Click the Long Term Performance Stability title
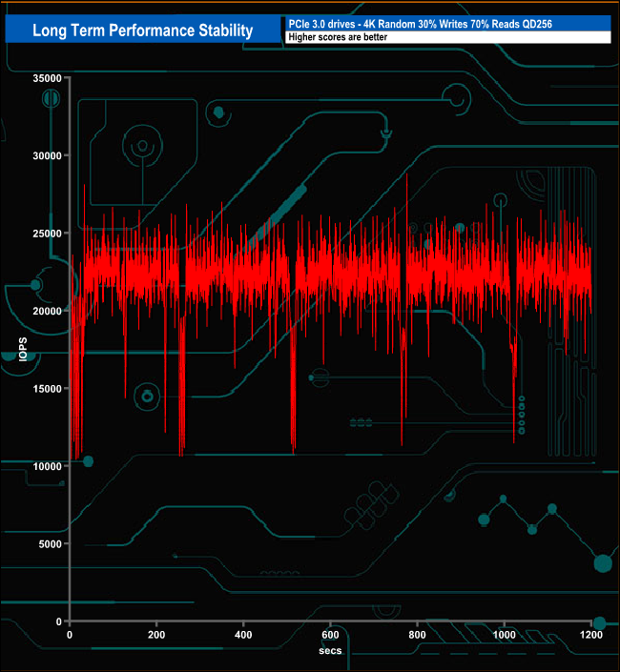 143,31
